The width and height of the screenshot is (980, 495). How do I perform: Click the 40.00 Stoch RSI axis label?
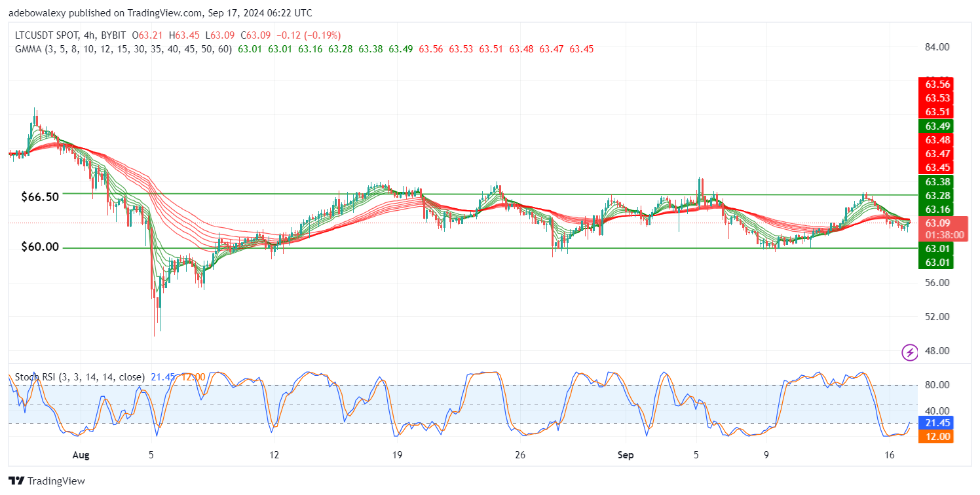pyautogui.click(x=937, y=411)
